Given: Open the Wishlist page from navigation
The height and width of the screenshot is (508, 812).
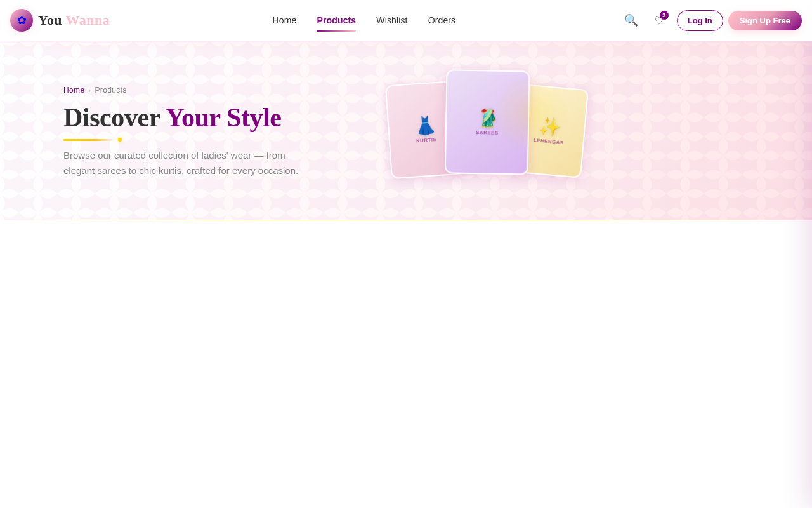Looking at the screenshot, I should 392,20.
